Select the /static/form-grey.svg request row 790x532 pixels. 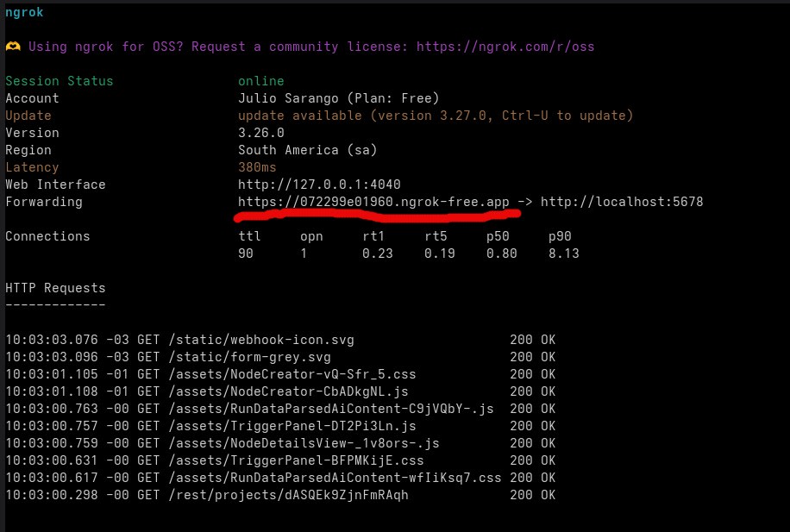[280, 357]
